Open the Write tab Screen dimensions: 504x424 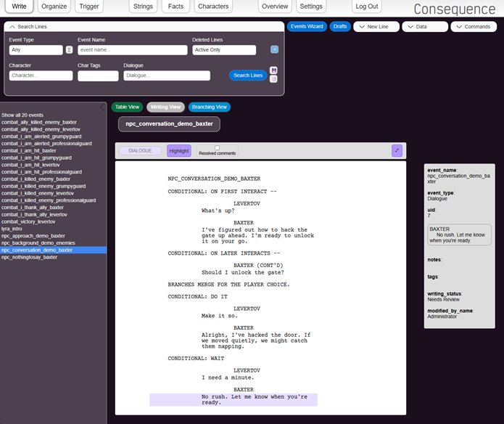click(19, 7)
